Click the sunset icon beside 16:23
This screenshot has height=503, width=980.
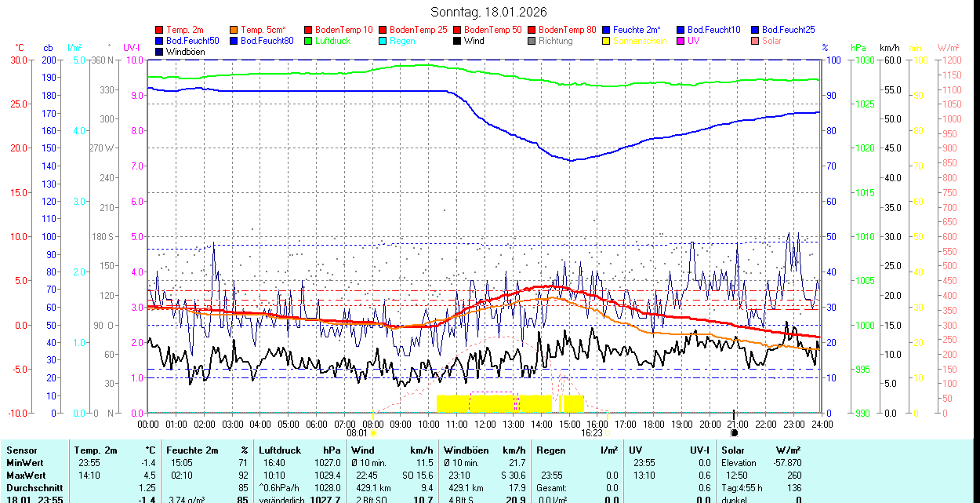pos(607,432)
